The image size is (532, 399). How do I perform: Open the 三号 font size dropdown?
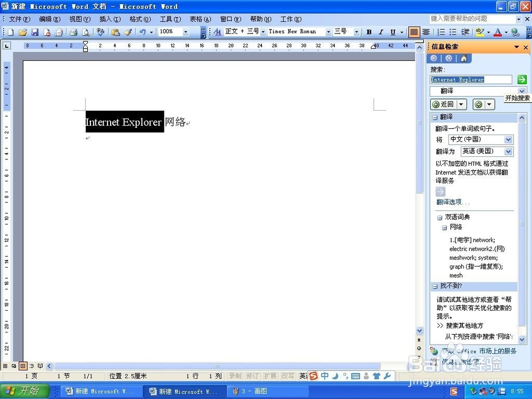(x=356, y=32)
